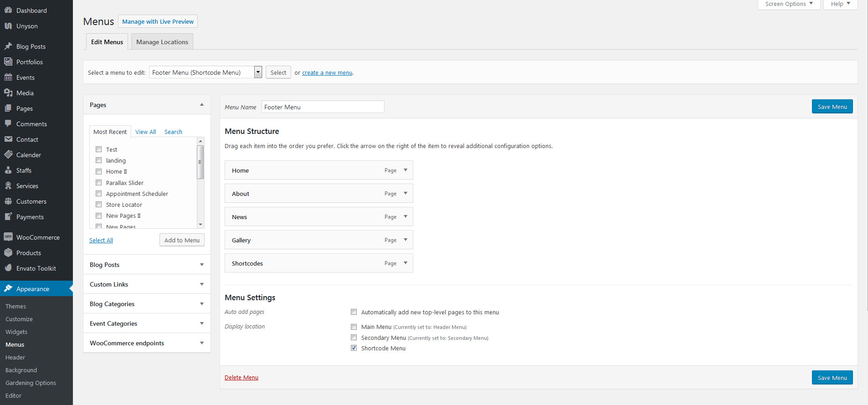
Task: Click the Comments bubble icon
Action: pos(8,123)
